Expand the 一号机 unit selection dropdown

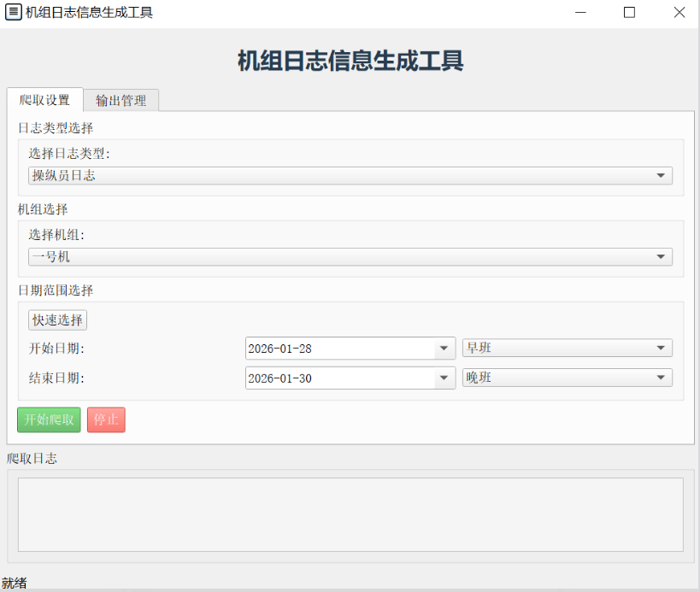click(x=350, y=257)
